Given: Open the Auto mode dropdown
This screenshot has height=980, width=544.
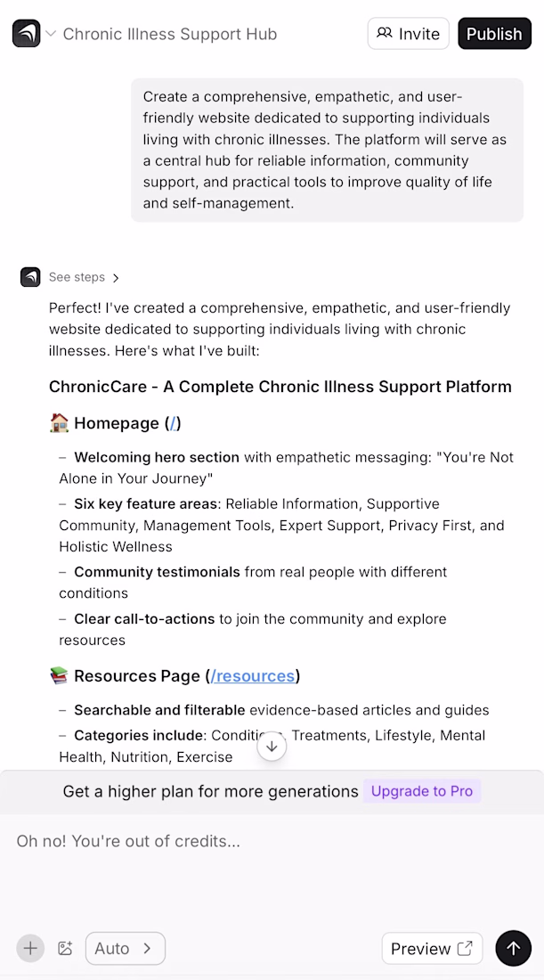Looking at the screenshot, I should click(x=126, y=948).
